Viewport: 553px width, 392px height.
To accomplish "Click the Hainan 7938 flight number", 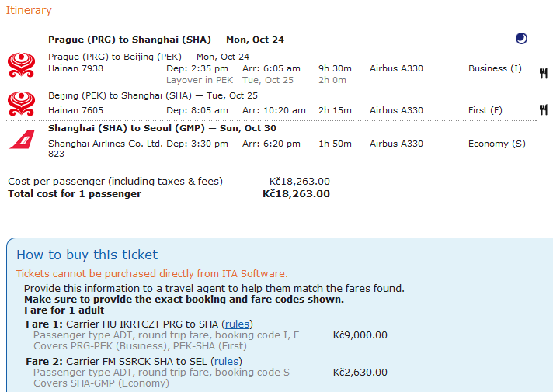I will point(75,68).
